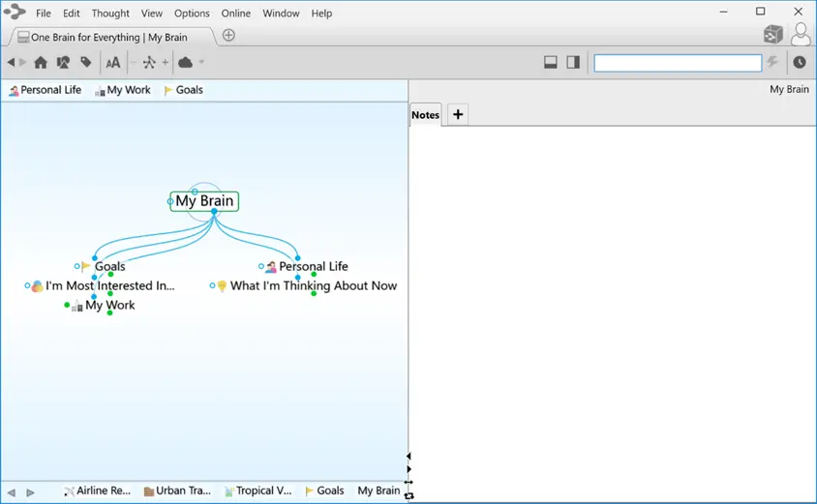Select the Personal Life thought in plex
This screenshot has height=504, width=817.
313,266
